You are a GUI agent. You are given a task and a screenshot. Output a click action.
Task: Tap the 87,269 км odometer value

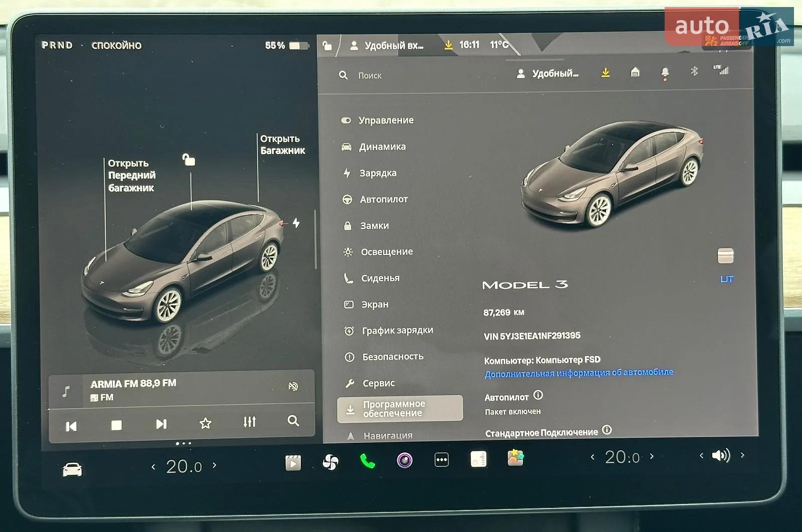(504, 312)
